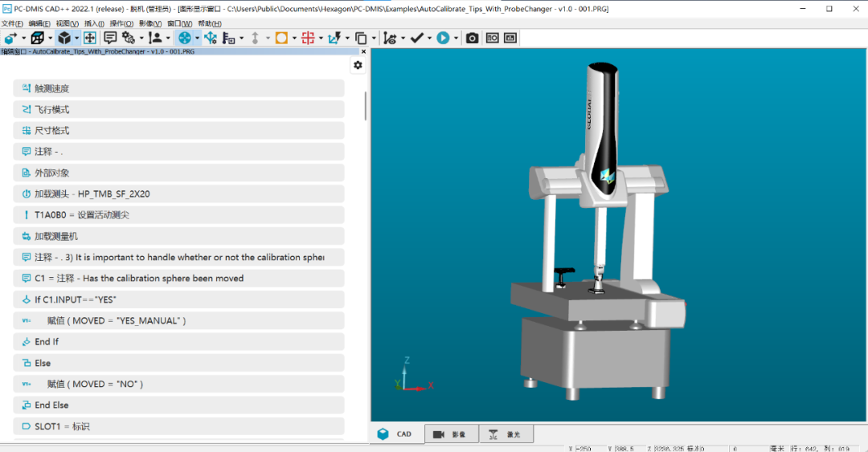Select the wireframe cube view icon
The height and width of the screenshot is (452, 868).
click(x=37, y=38)
